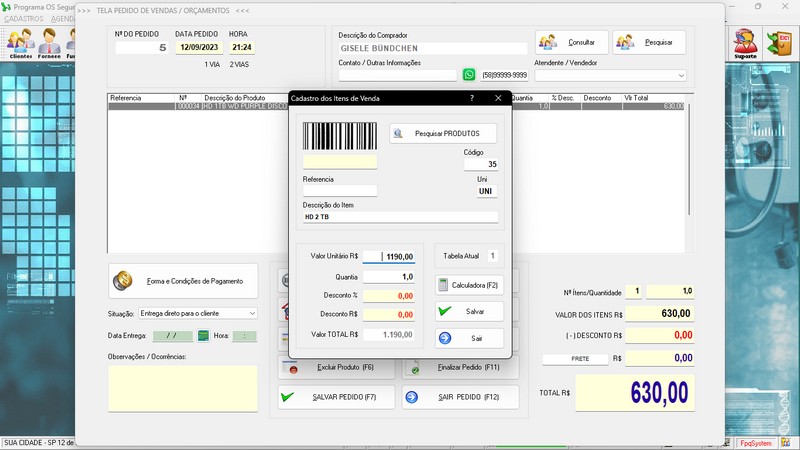Click Salvar with green checkmark

coord(470,312)
